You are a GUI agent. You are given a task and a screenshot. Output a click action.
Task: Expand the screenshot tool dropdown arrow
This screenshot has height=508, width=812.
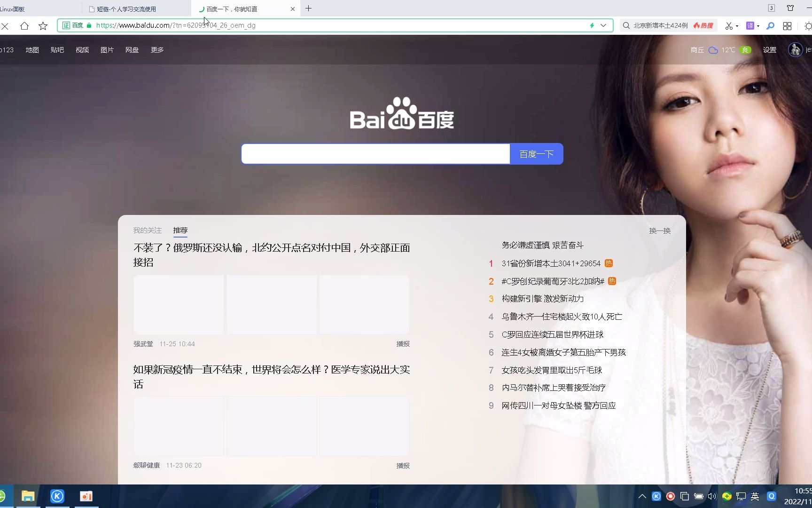(737, 26)
